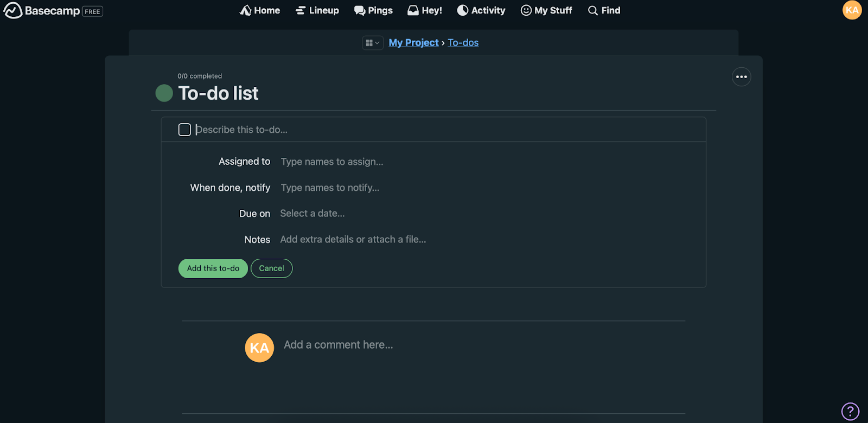Open My Stuff smiley menu
This screenshot has width=868, height=423.
526,10
